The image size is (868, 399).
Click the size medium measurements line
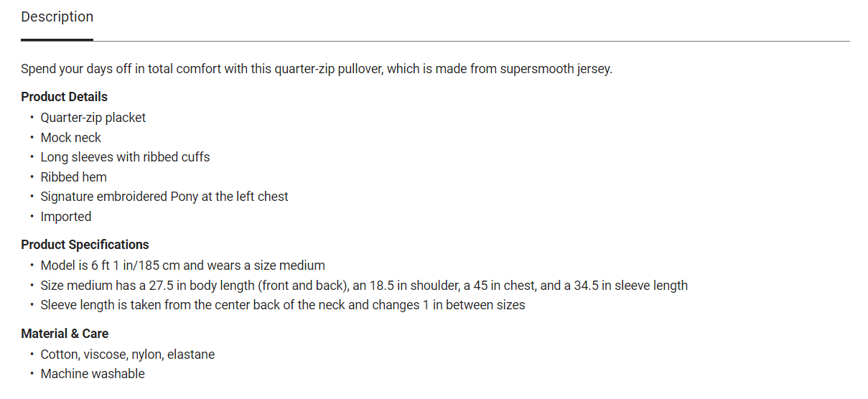tap(364, 286)
